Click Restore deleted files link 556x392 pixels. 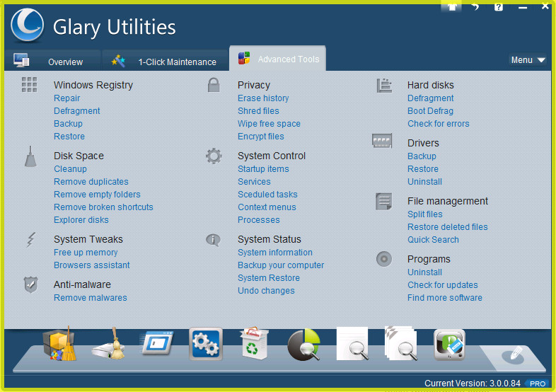[x=448, y=227]
